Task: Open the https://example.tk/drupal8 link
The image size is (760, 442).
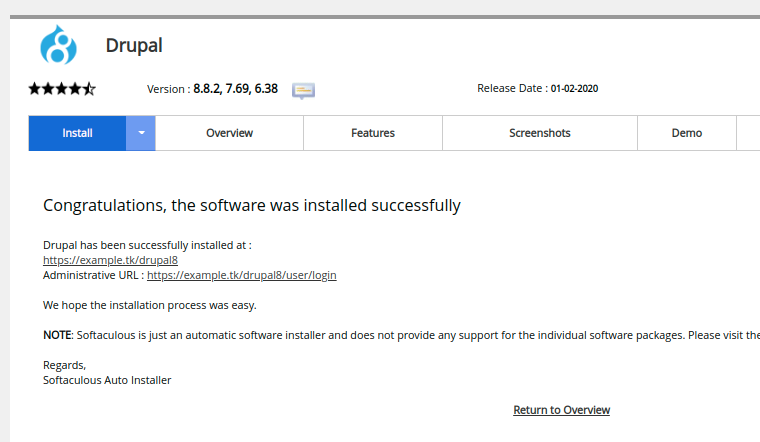Action: click(111, 260)
